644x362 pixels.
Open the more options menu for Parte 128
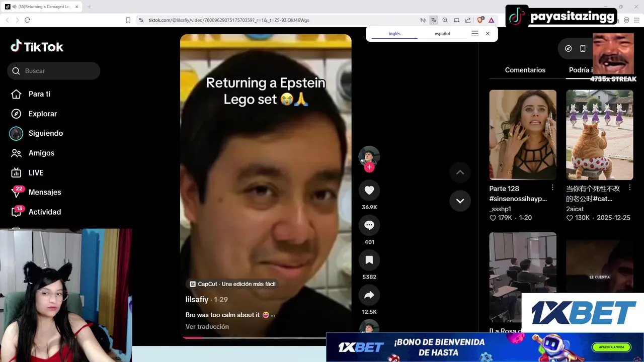click(x=552, y=188)
